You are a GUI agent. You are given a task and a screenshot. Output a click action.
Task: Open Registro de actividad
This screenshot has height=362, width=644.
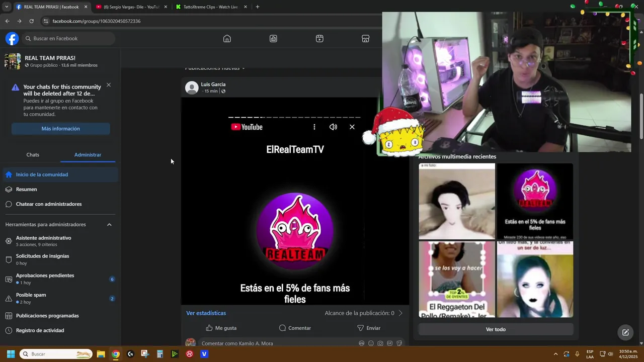click(61, 330)
